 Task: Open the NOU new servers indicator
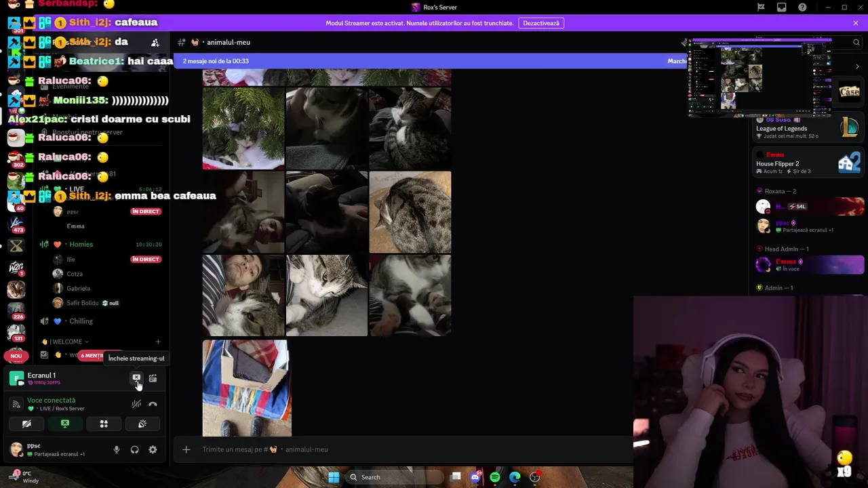pos(16,356)
